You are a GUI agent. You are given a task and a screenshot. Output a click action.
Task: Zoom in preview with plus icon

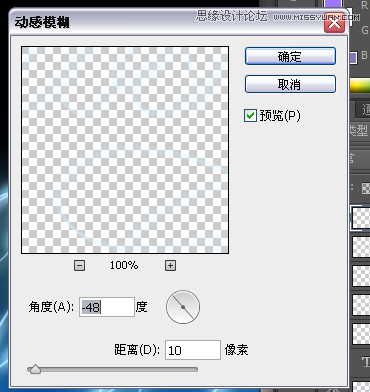tap(170, 266)
